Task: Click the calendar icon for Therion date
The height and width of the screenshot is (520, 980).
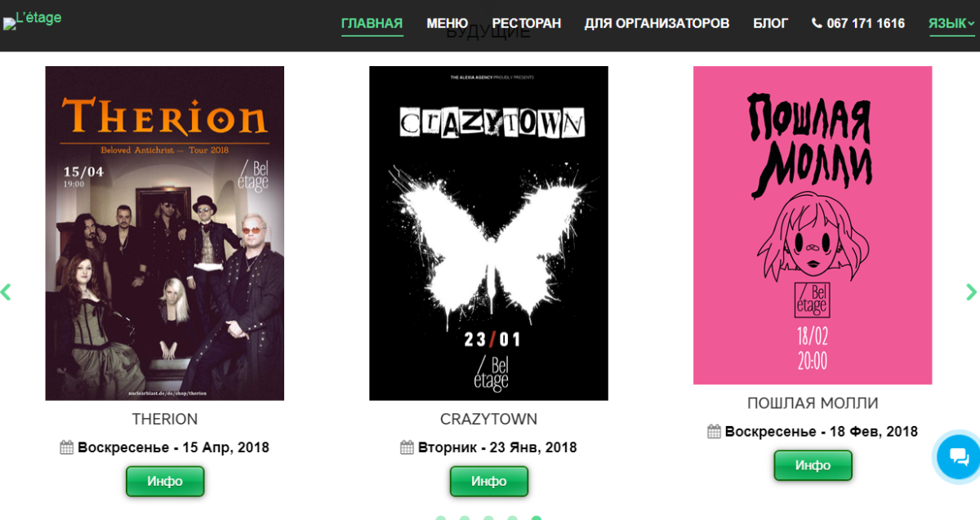Action: click(67, 447)
